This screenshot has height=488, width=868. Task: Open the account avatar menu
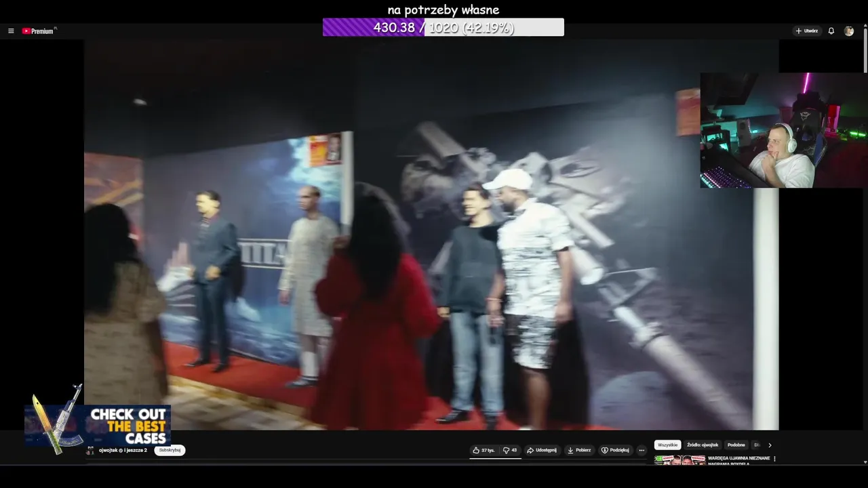point(848,31)
